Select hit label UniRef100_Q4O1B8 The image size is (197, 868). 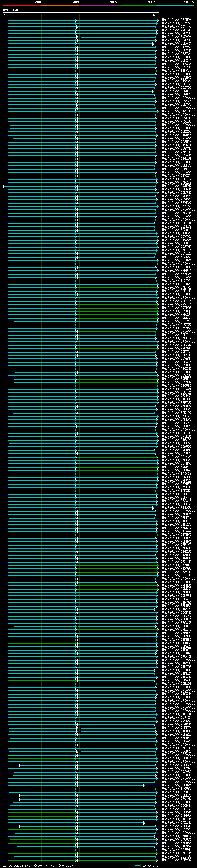click(x=176, y=111)
